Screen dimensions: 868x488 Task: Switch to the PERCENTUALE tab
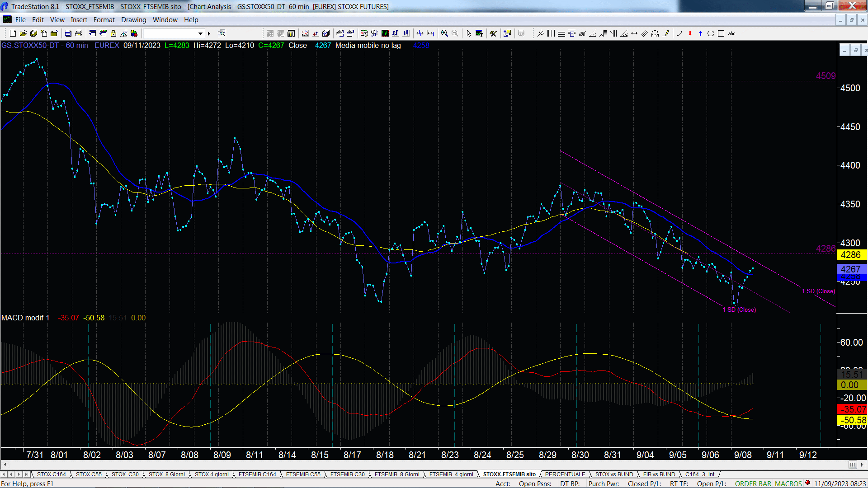pyautogui.click(x=565, y=474)
